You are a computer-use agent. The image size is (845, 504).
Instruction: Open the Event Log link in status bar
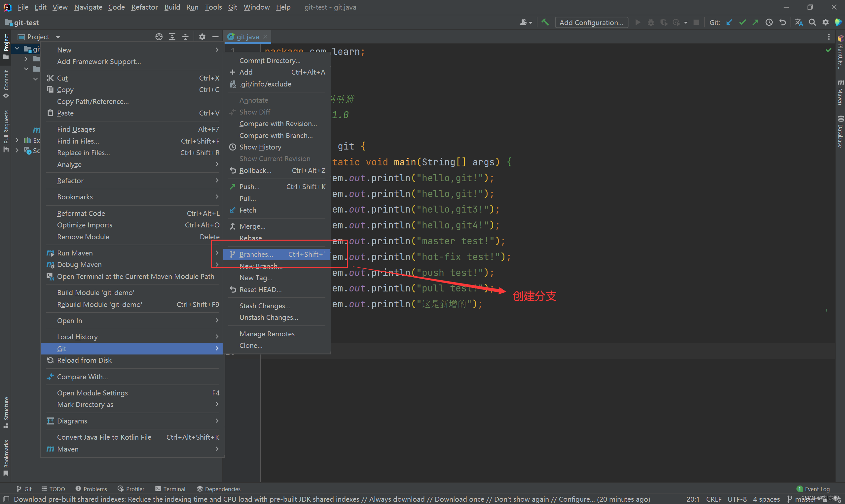[817, 489]
